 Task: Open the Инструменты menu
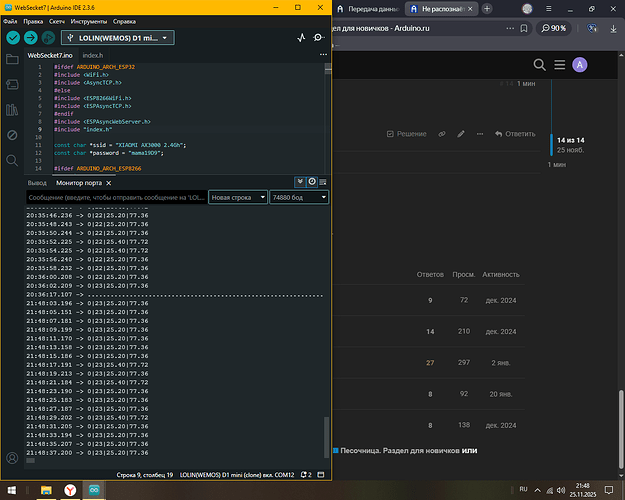pyautogui.click(x=90, y=20)
